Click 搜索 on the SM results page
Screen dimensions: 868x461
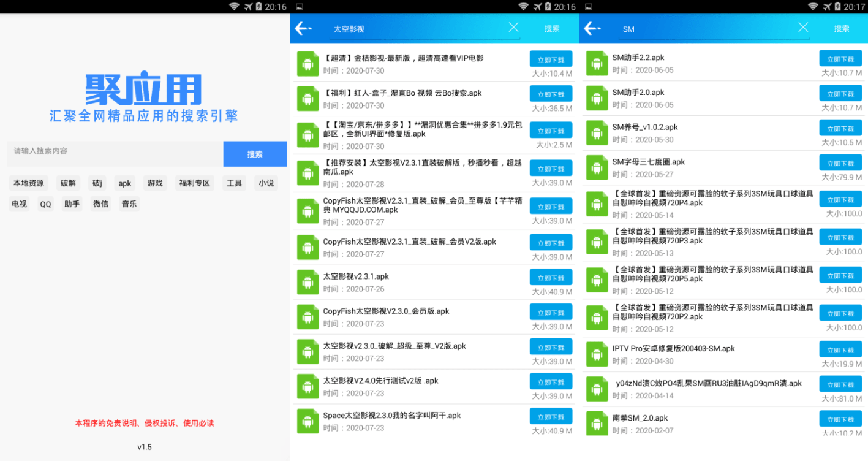coord(841,28)
